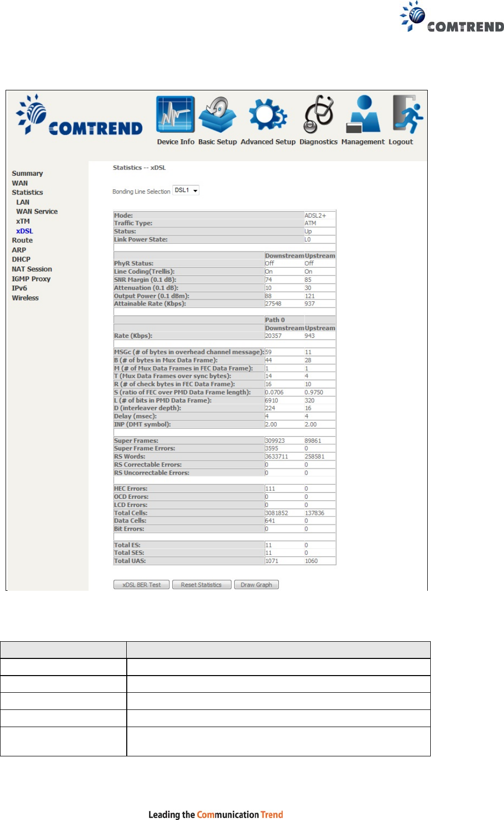Image resolution: width=504 pixels, height=820 pixels.
Task: Open IPv6 in sidebar
Action: point(19,288)
